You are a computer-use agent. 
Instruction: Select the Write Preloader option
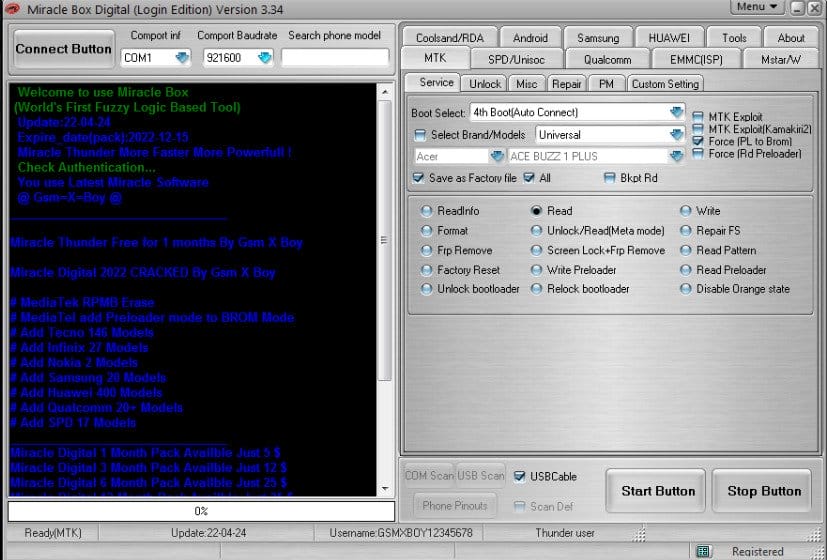(536, 270)
